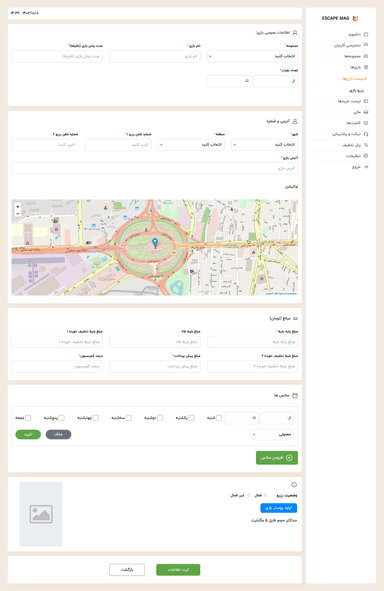
Task: Click the game poster image placeholder
Action: 41,514
